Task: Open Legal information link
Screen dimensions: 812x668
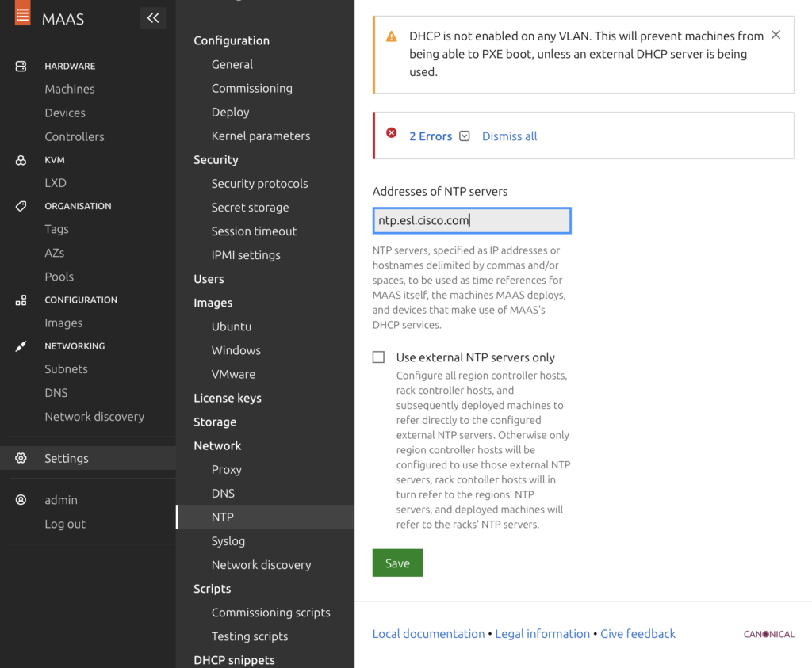Action: 542,634
